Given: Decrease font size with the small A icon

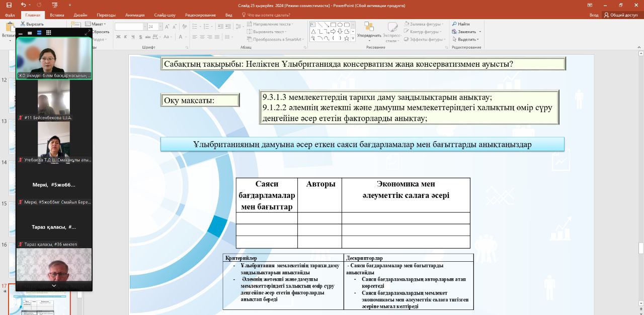Looking at the screenshot, I should point(174,27).
